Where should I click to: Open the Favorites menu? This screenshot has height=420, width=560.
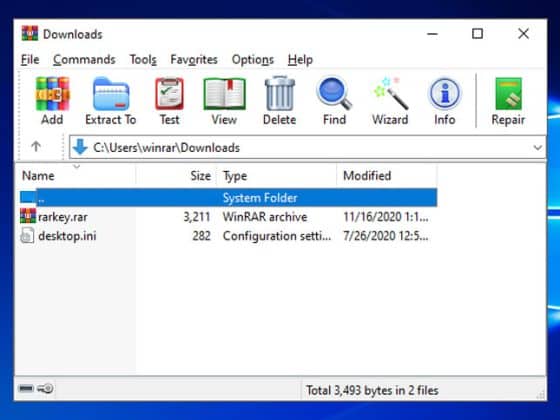coord(194,59)
